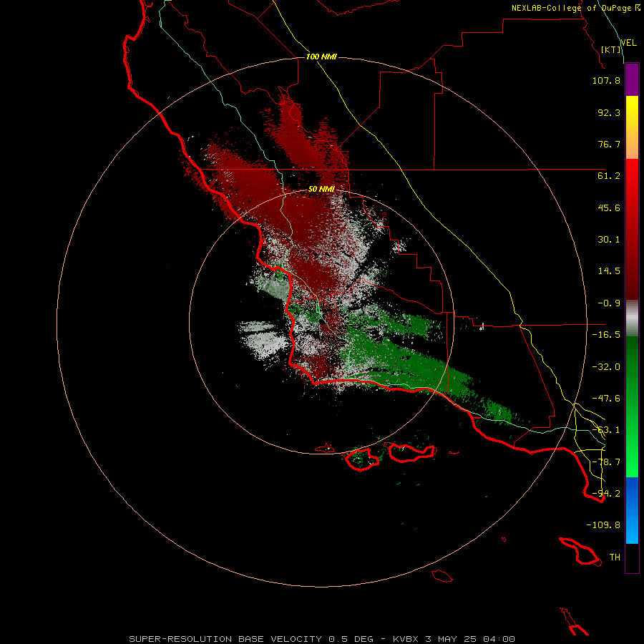The height and width of the screenshot is (644, 644).
Task: Click the VEL legend title
Action: [x=629, y=43]
